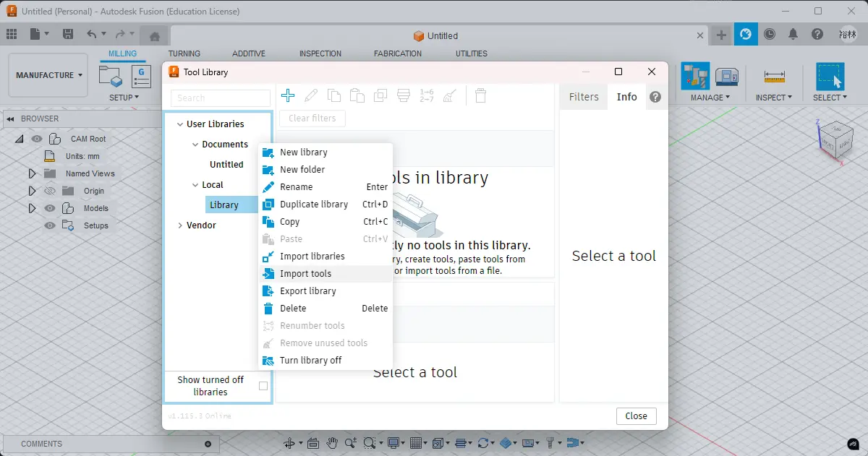868x456 pixels.
Task: Switch to the MILLING ribbon tab
Action: coord(122,53)
